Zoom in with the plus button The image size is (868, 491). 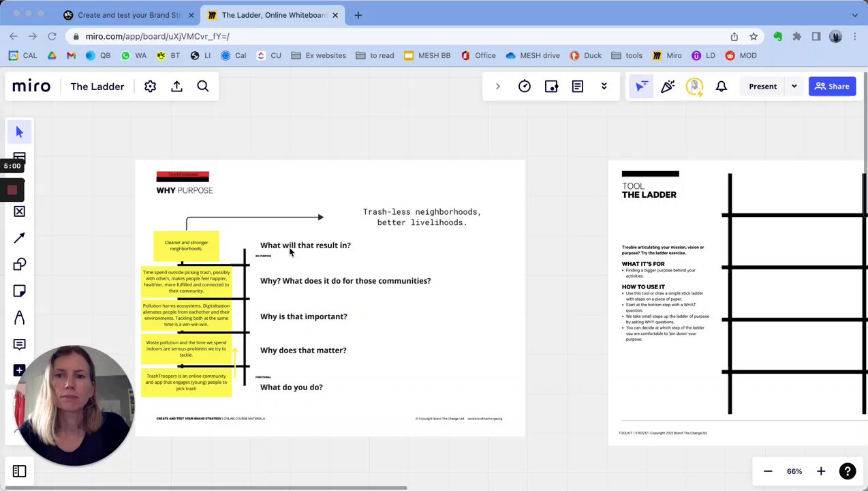click(821, 471)
